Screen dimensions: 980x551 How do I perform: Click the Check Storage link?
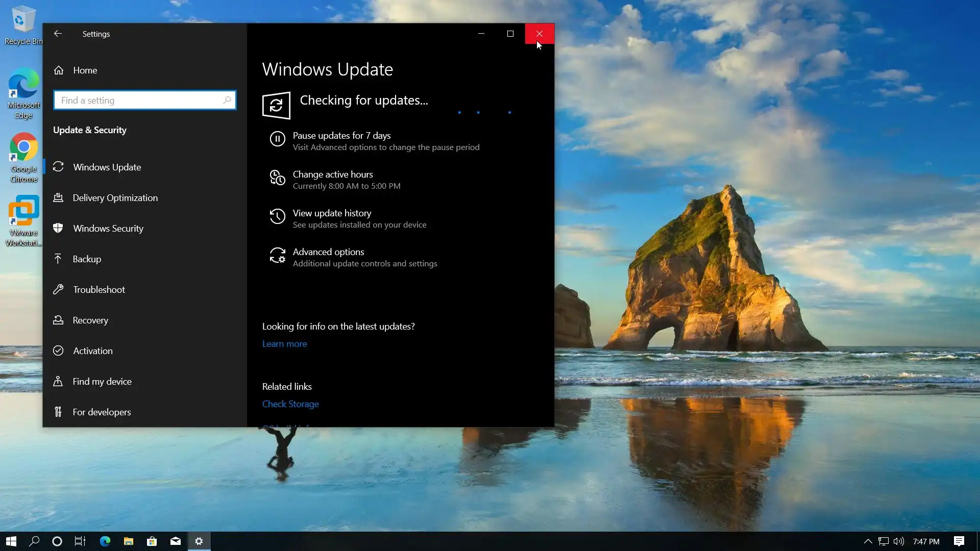click(290, 404)
